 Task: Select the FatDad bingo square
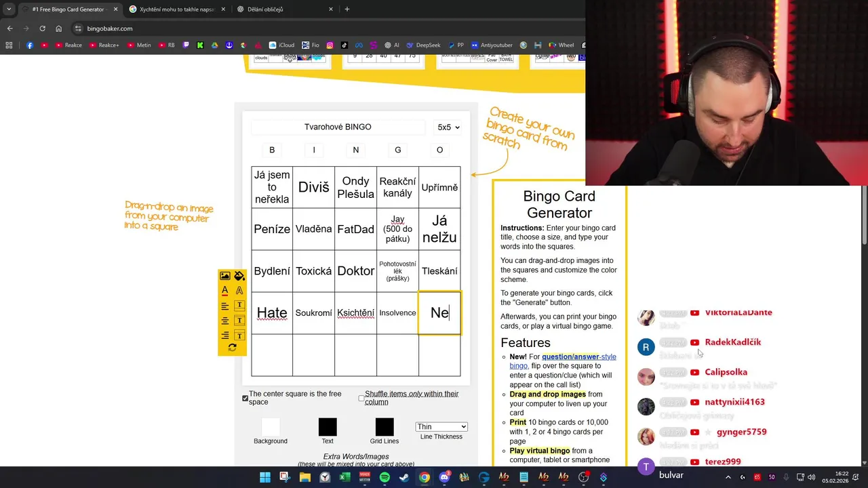pyautogui.click(x=356, y=229)
